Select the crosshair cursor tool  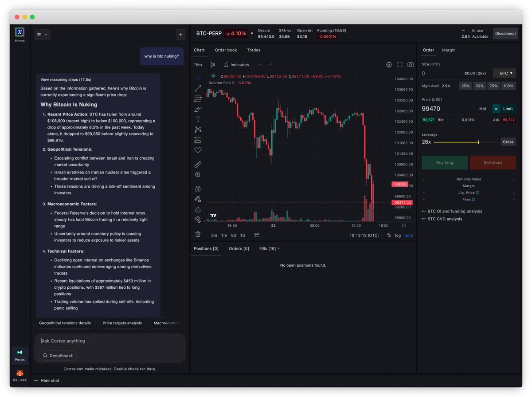tap(198, 78)
